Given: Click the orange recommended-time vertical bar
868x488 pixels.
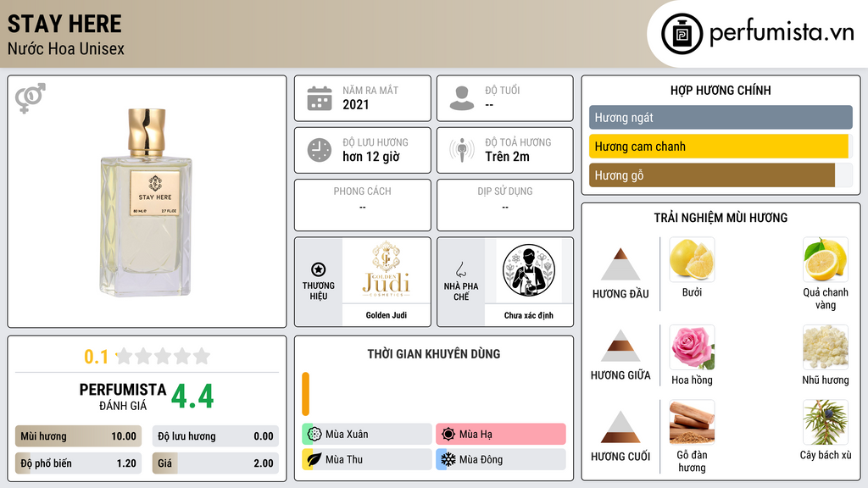Looking at the screenshot, I should pyautogui.click(x=305, y=394).
